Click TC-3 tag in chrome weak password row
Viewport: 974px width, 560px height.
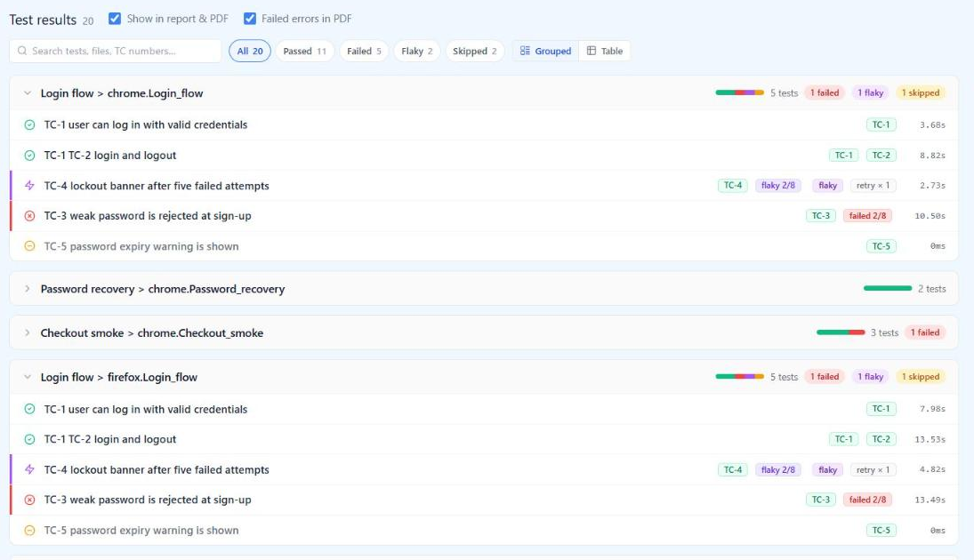click(821, 216)
